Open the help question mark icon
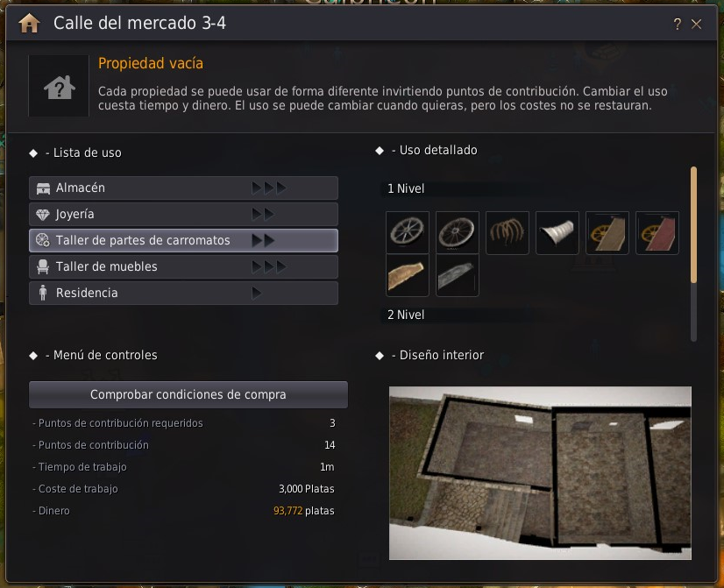The width and height of the screenshot is (724, 588). [x=677, y=24]
